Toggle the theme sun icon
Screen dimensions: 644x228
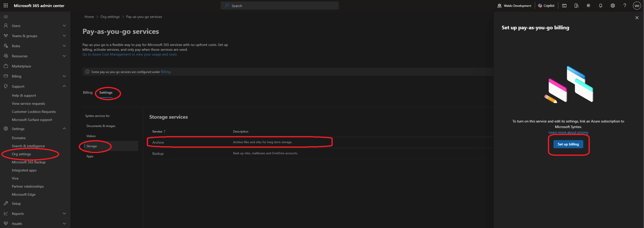tap(589, 6)
